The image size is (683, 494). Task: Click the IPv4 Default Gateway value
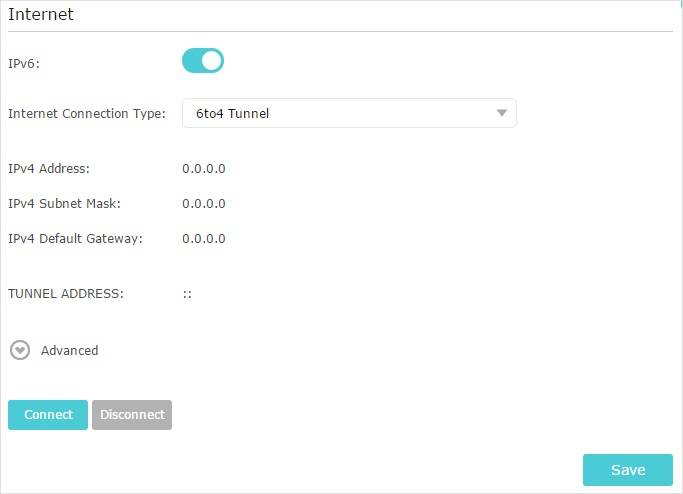pyautogui.click(x=203, y=238)
